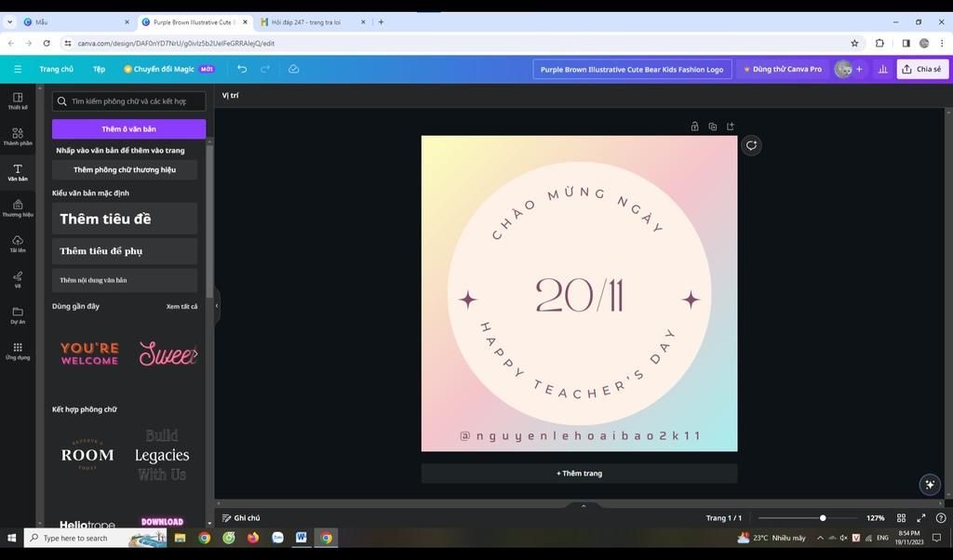Toggle grid view of pages
Viewport: 953px width, 560px height.
[x=901, y=518]
